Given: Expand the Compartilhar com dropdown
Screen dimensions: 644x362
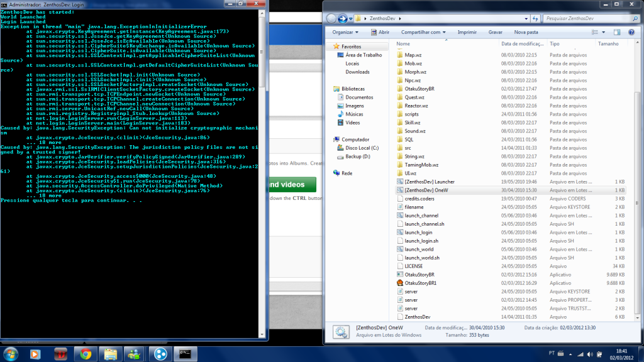Looking at the screenshot, I should point(423,31).
